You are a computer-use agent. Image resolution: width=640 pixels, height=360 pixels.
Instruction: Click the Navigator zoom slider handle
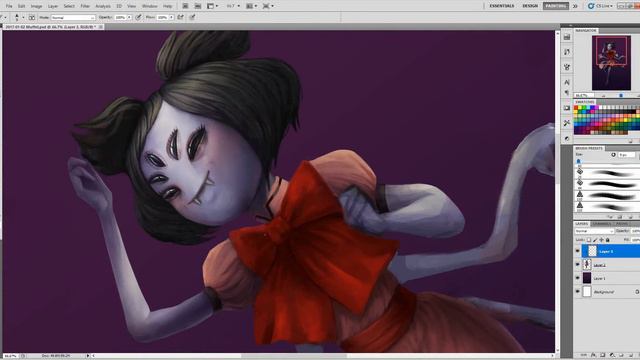click(621, 96)
